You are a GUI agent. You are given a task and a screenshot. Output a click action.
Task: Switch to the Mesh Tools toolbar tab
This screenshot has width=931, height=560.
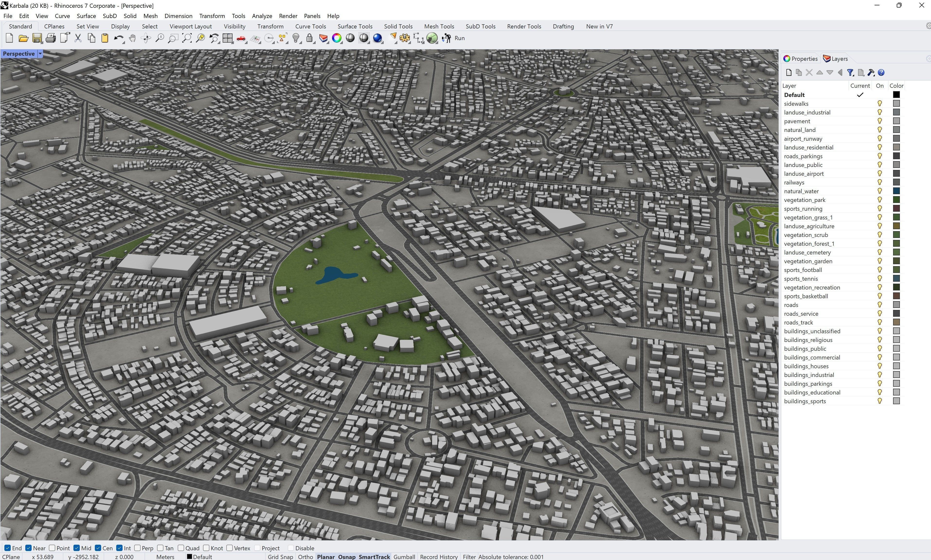[x=439, y=26]
